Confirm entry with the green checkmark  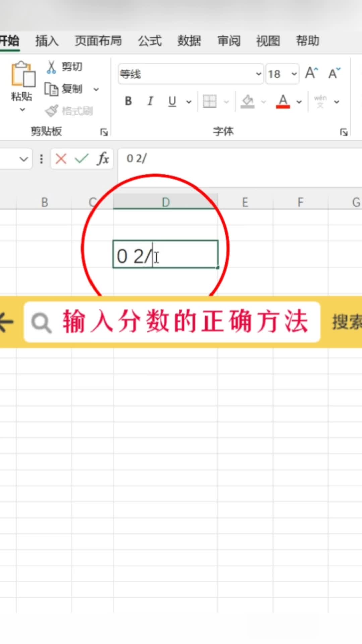tap(81, 158)
